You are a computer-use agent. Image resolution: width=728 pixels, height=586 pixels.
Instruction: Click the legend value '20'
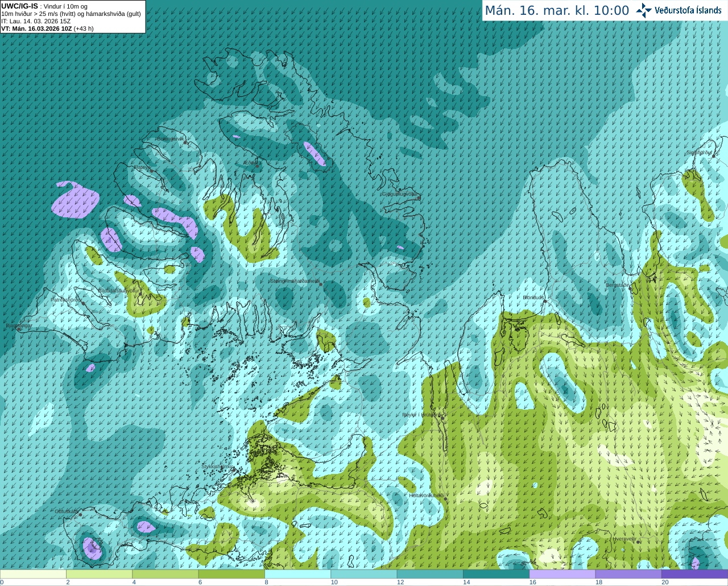tap(665, 582)
